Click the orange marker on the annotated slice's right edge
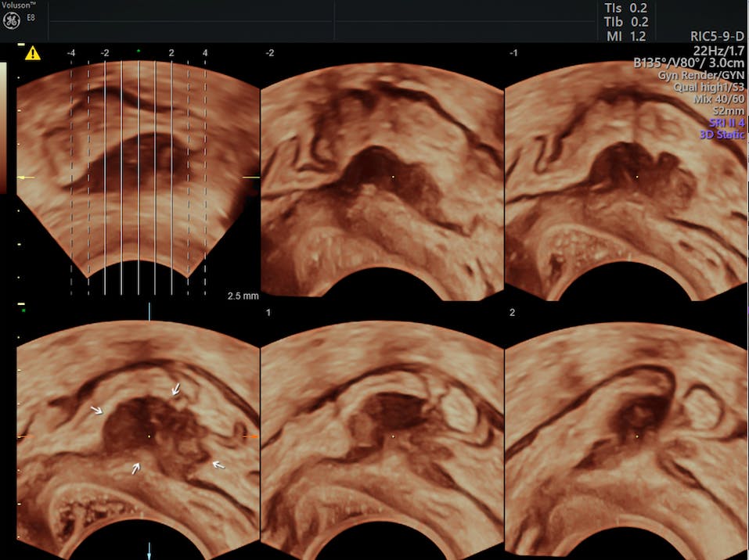Screen dimensions: 749x560 point(250,435)
